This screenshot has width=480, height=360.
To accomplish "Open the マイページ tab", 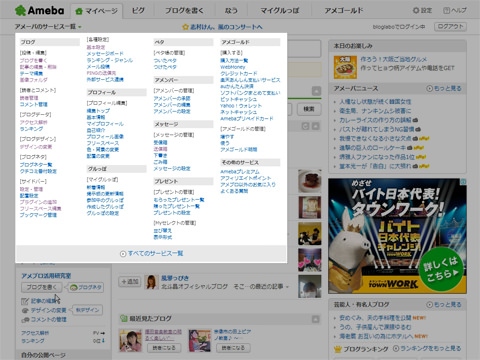I will (97, 11).
